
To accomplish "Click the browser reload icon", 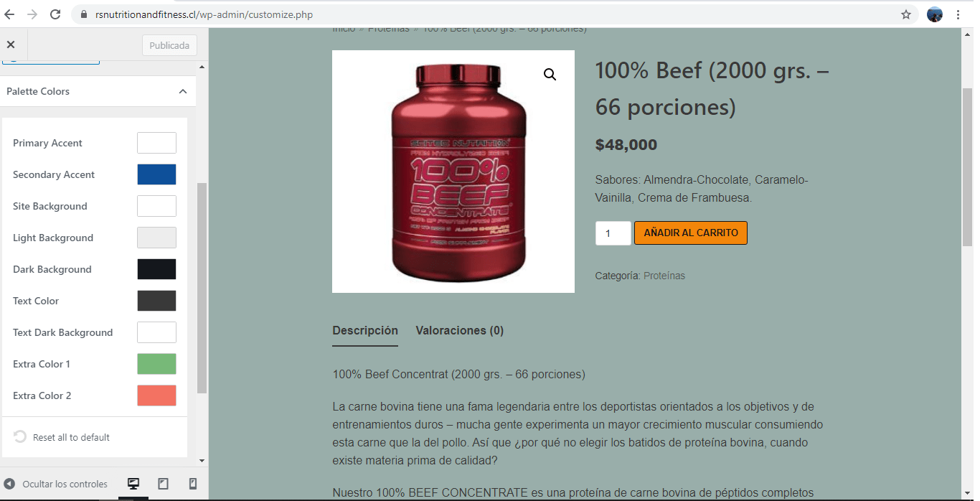I will pos(55,14).
